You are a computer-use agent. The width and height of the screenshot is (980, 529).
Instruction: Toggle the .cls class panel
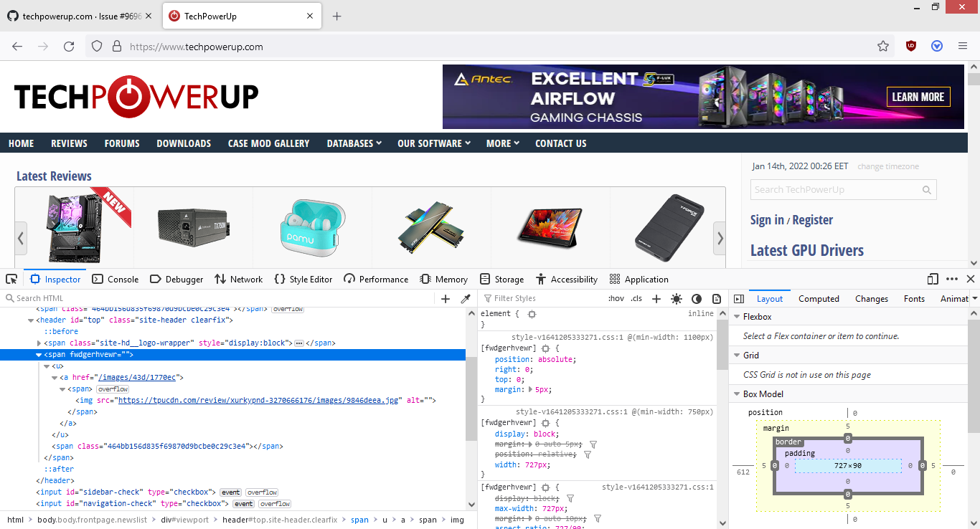[636, 298]
